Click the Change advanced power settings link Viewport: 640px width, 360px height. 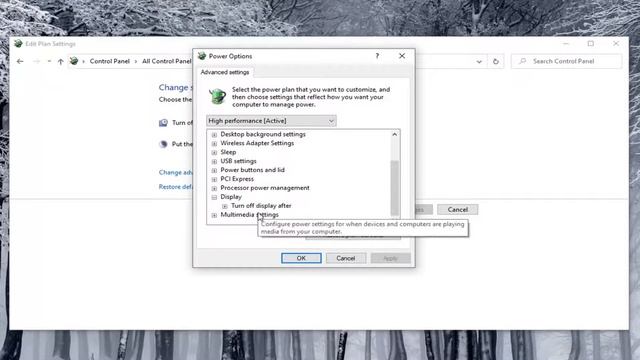[176, 172]
